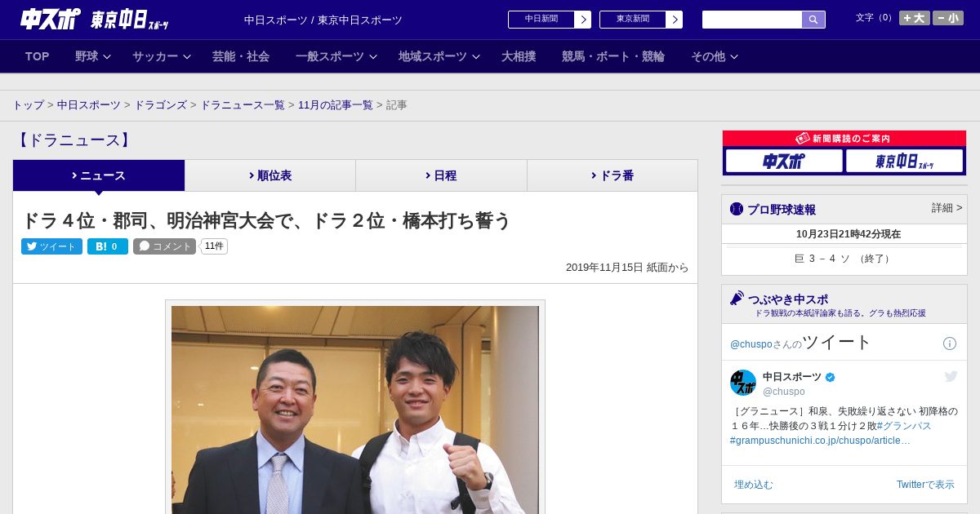The width and height of the screenshot is (980, 514).
Task: Click the Twitter ツイート share button
Action: (51, 246)
